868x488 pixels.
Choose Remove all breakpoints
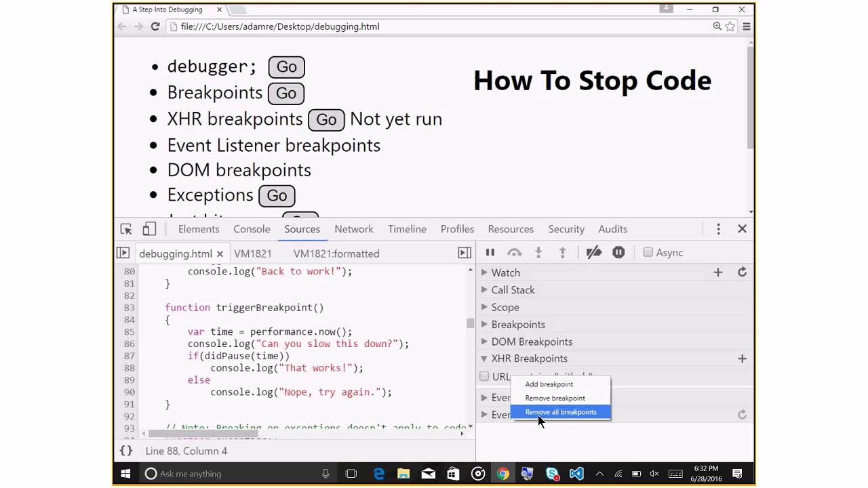(560, 412)
